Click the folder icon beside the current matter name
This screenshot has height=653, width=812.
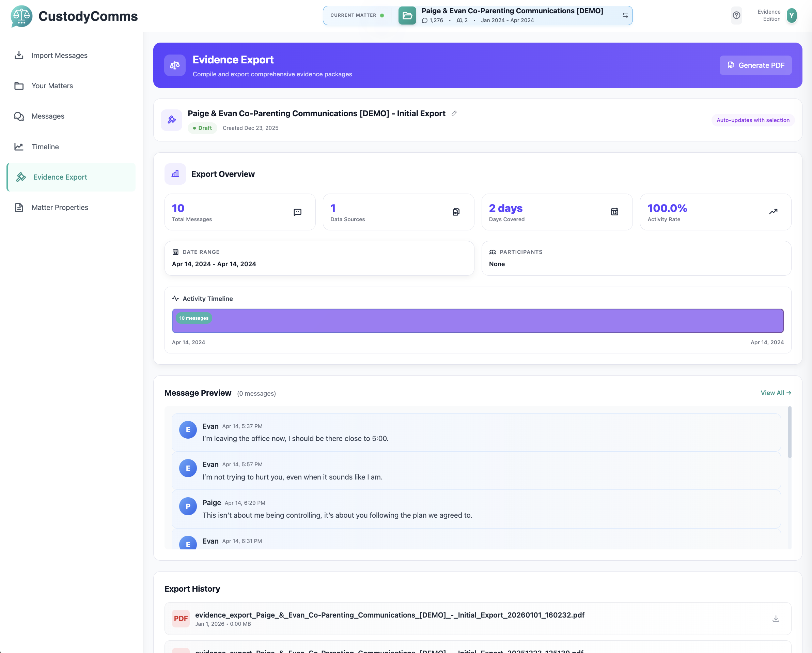click(x=407, y=15)
